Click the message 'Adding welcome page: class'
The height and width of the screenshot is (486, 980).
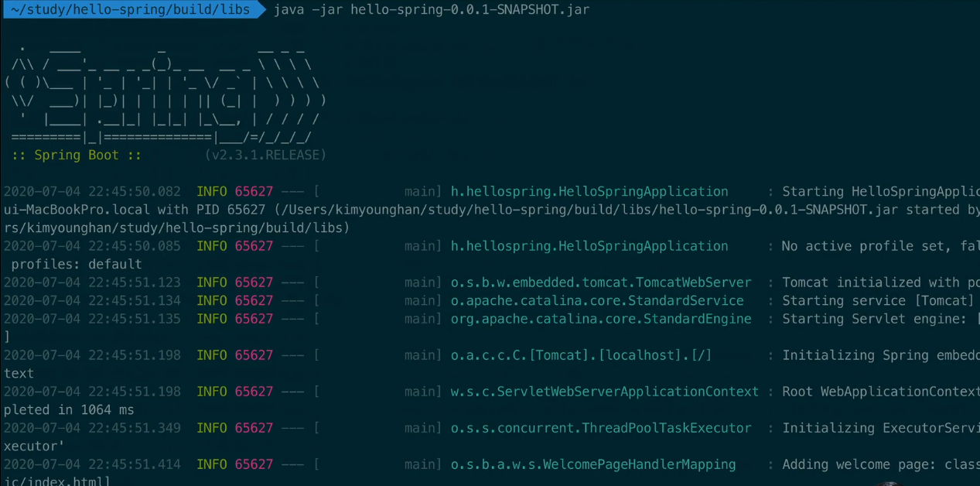coord(881,464)
